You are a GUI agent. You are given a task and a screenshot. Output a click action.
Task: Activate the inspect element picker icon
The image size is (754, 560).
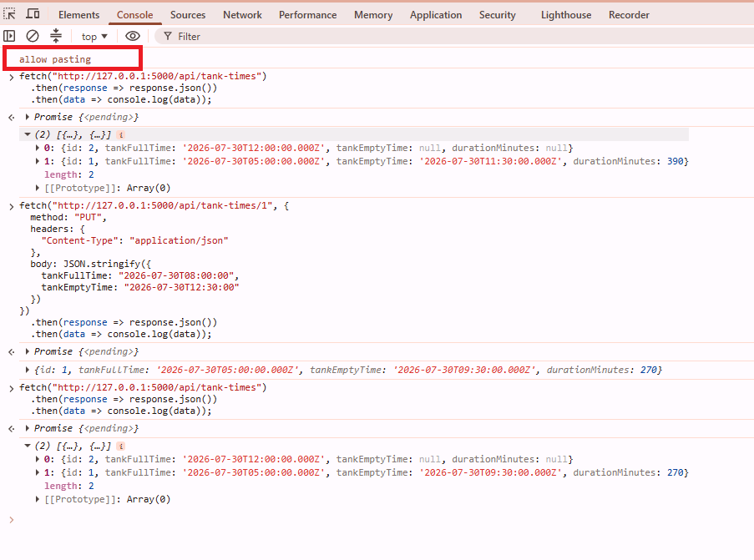pyautogui.click(x=9, y=14)
